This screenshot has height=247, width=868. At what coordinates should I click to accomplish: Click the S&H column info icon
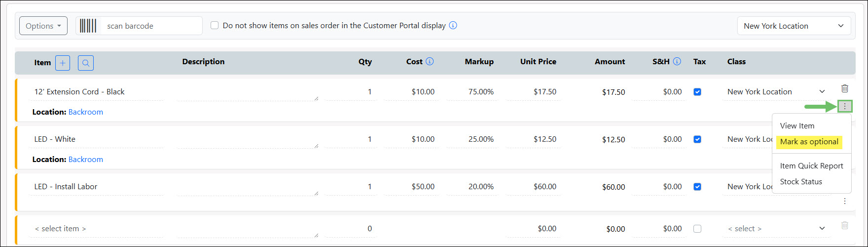coord(677,61)
